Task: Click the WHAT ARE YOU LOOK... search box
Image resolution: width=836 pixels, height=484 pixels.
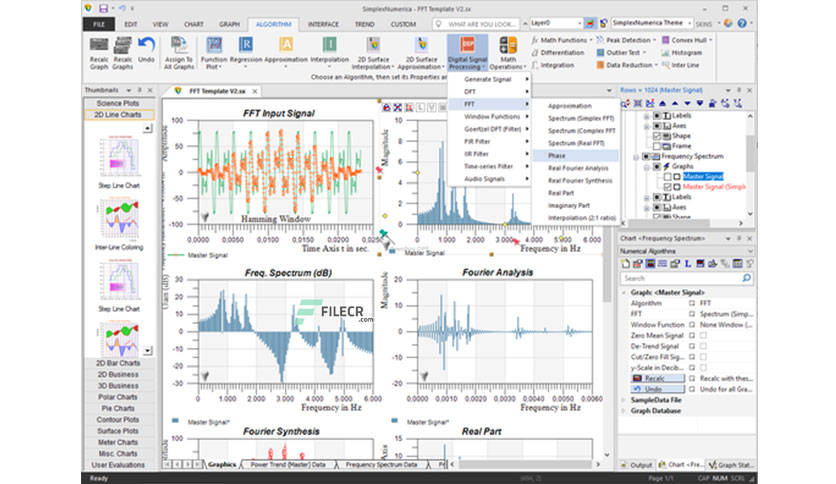Action: pos(475,24)
